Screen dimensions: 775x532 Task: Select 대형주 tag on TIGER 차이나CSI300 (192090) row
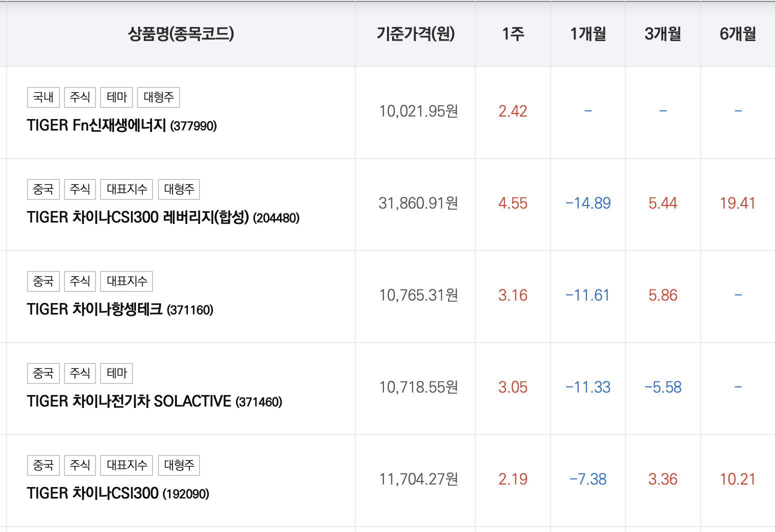click(x=179, y=465)
